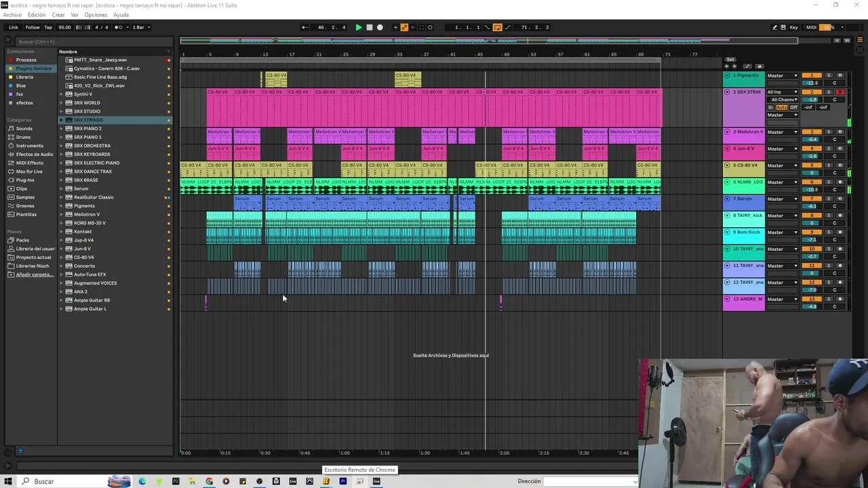
Task: Click the Añadir carpeta link
Action: (33, 274)
